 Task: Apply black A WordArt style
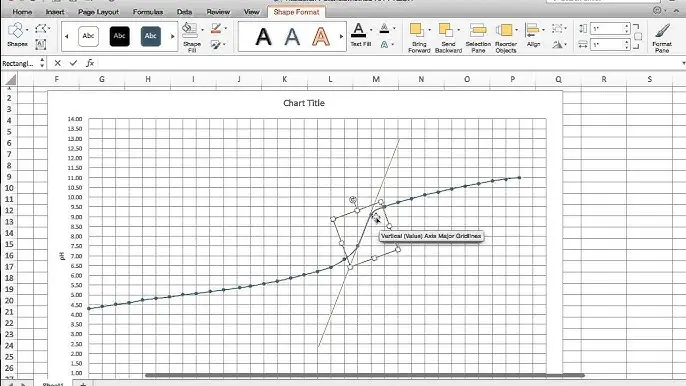point(263,37)
